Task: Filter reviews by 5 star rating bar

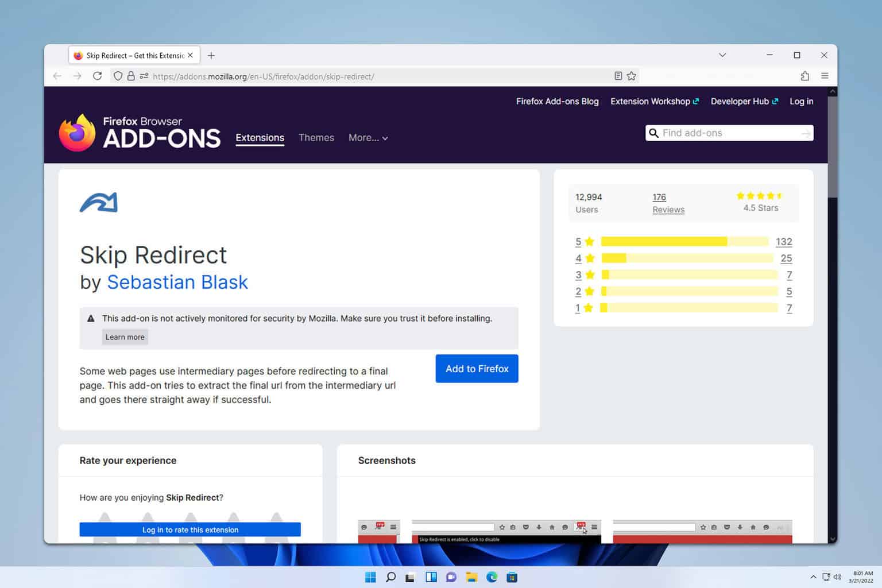Action: [x=684, y=242]
